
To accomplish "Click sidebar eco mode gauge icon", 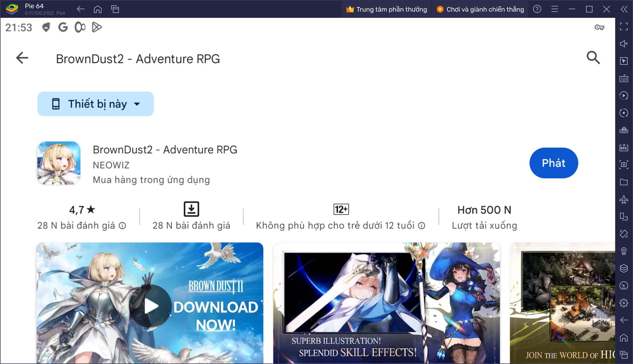I will pyautogui.click(x=624, y=286).
